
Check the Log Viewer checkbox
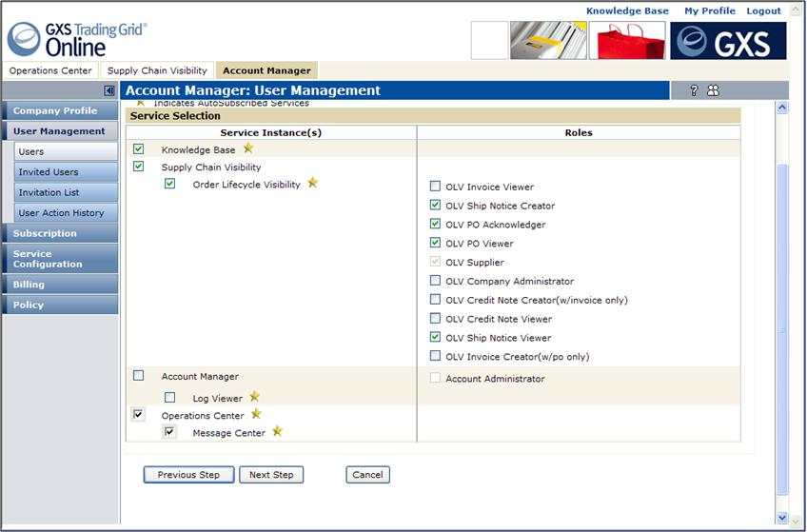tap(169, 397)
